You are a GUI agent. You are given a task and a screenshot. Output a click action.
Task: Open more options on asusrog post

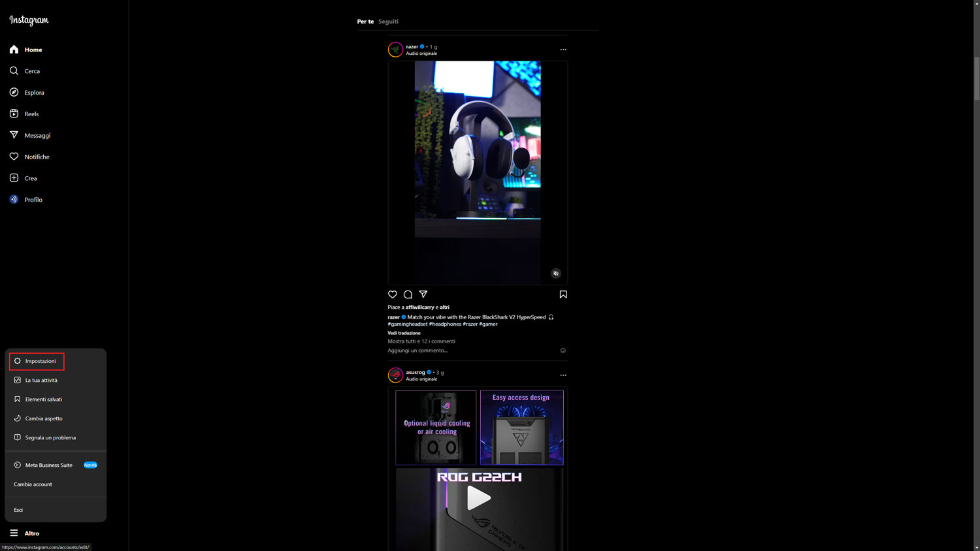pyautogui.click(x=563, y=375)
